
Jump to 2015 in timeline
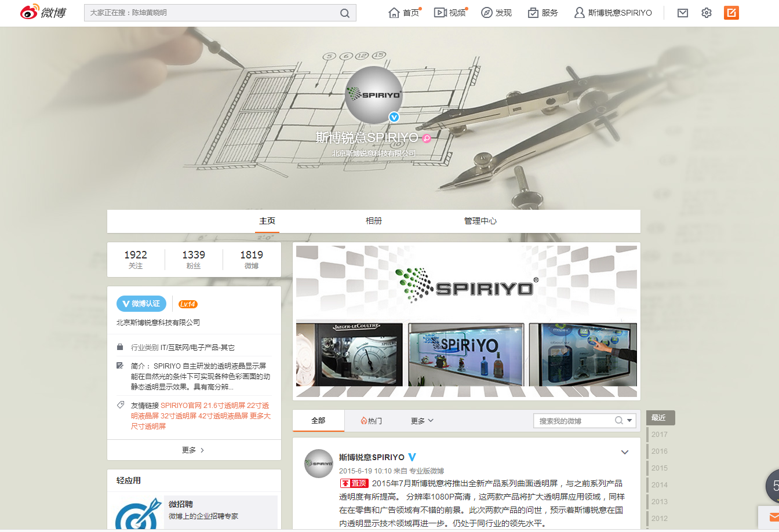tap(660, 468)
